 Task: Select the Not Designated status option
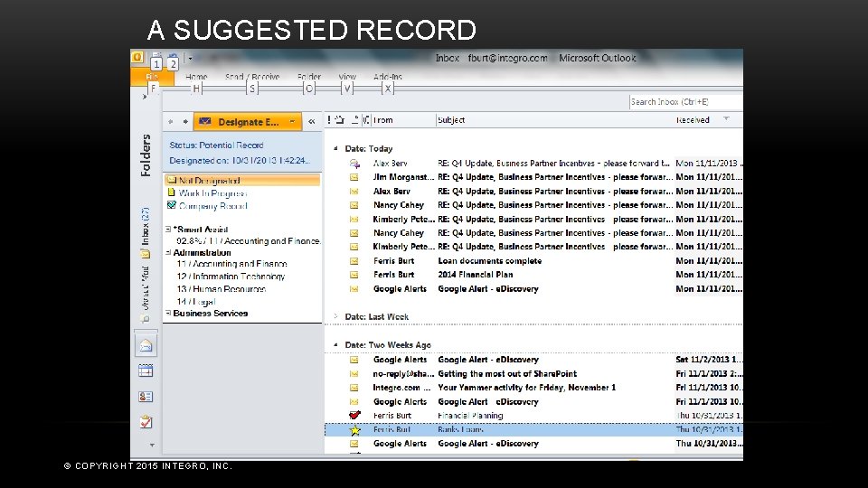[242, 181]
